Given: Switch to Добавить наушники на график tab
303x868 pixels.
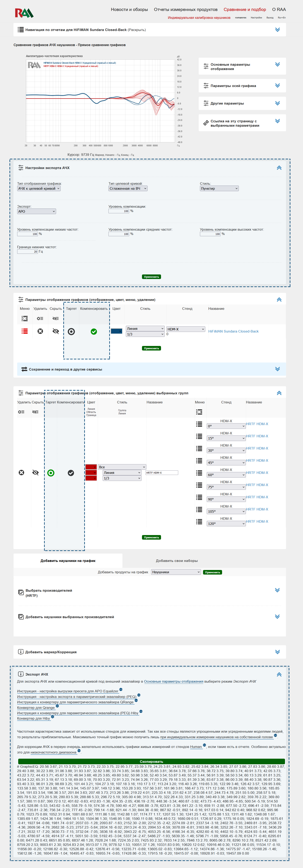Looking at the screenshot, I should 68,561.
